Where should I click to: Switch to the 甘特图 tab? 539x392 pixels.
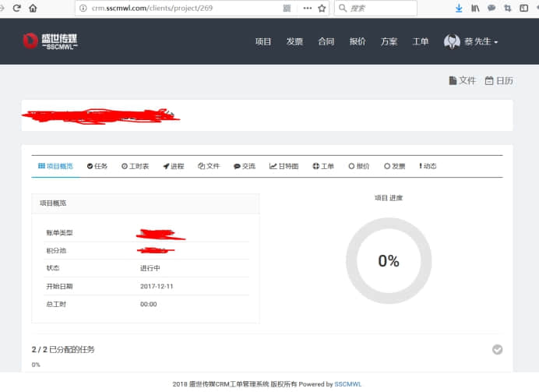(x=284, y=166)
